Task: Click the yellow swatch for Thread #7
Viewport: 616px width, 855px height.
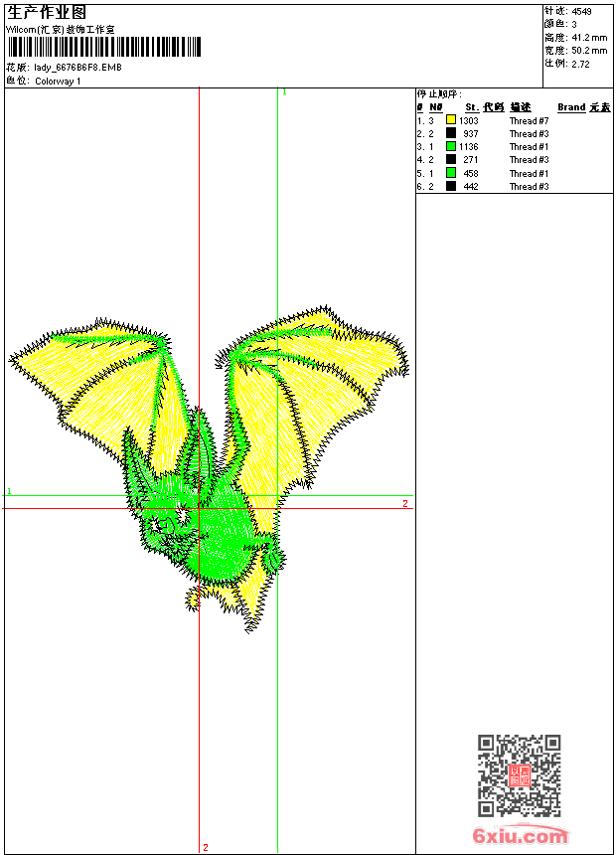Action: pyautogui.click(x=451, y=120)
